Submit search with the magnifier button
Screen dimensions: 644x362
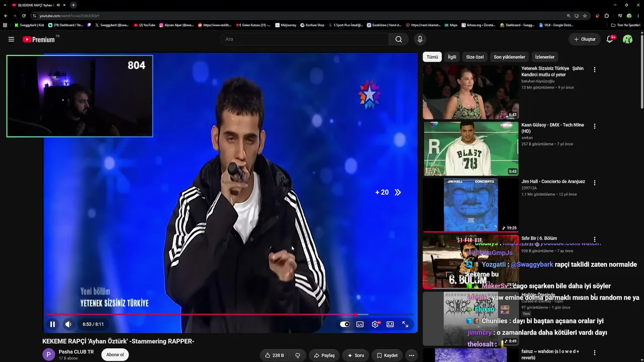click(x=398, y=39)
